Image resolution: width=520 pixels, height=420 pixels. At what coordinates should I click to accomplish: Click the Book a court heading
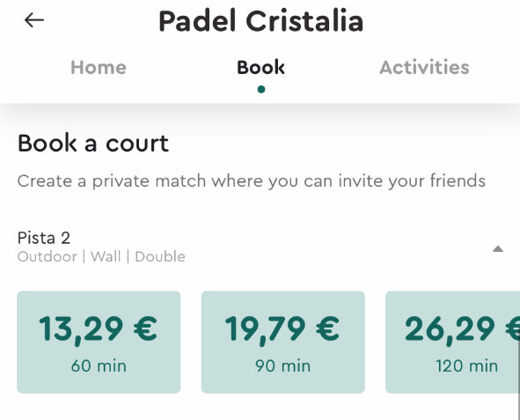click(x=93, y=144)
